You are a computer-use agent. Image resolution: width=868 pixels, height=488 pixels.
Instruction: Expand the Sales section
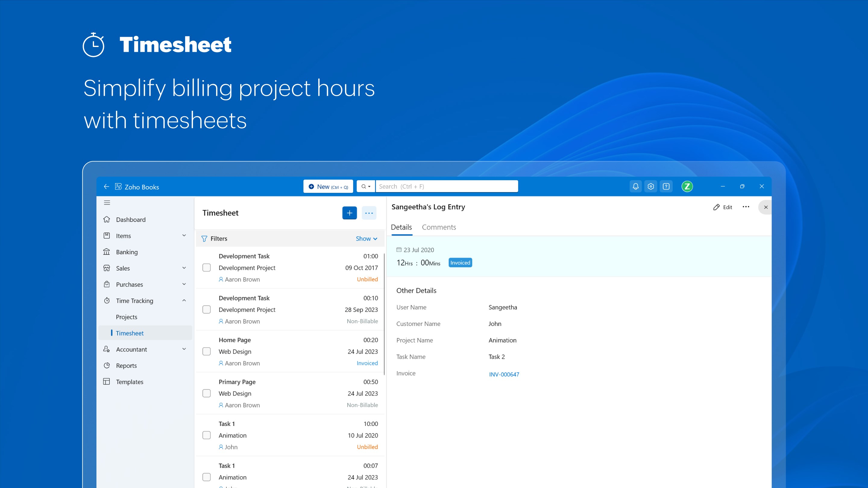[x=184, y=268]
